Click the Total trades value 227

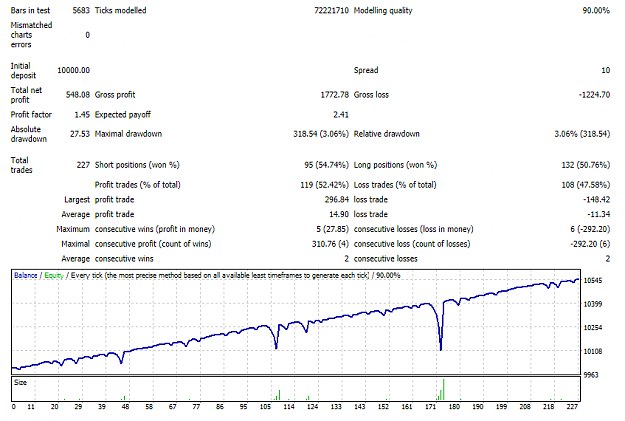(83, 165)
